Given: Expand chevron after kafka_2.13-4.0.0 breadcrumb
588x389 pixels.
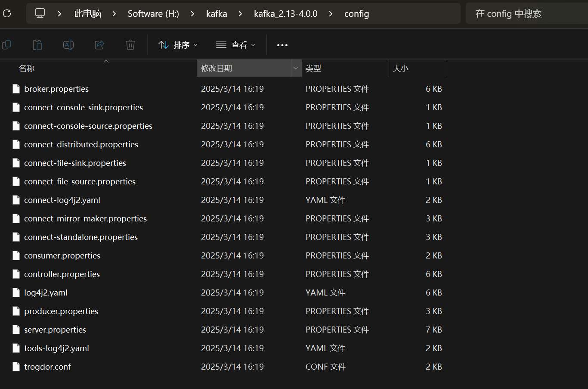Looking at the screenshot, I should click(331, 14).
